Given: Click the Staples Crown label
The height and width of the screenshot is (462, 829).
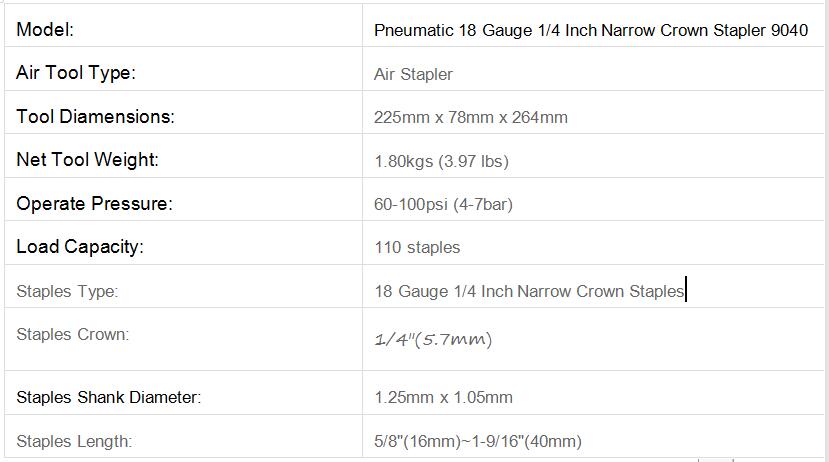Looking at the screenshot, I should (x=72, y=334).
